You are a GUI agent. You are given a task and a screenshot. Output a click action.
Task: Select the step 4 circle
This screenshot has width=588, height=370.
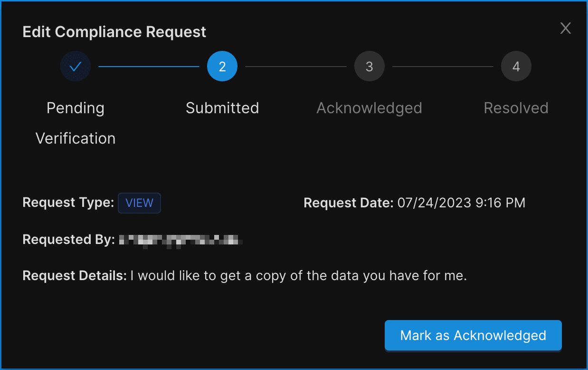(x=516, y=67)
